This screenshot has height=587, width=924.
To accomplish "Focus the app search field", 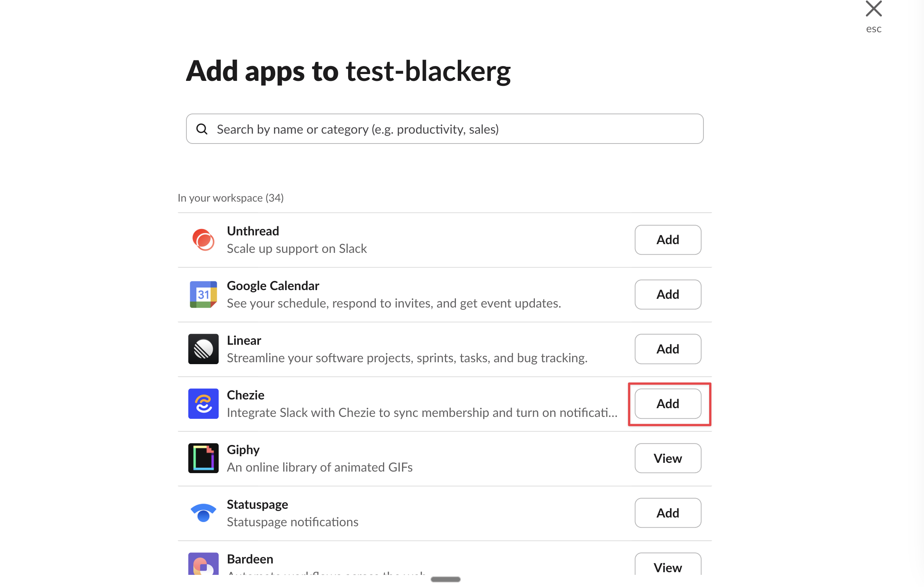I will click(x=453, y=129).
